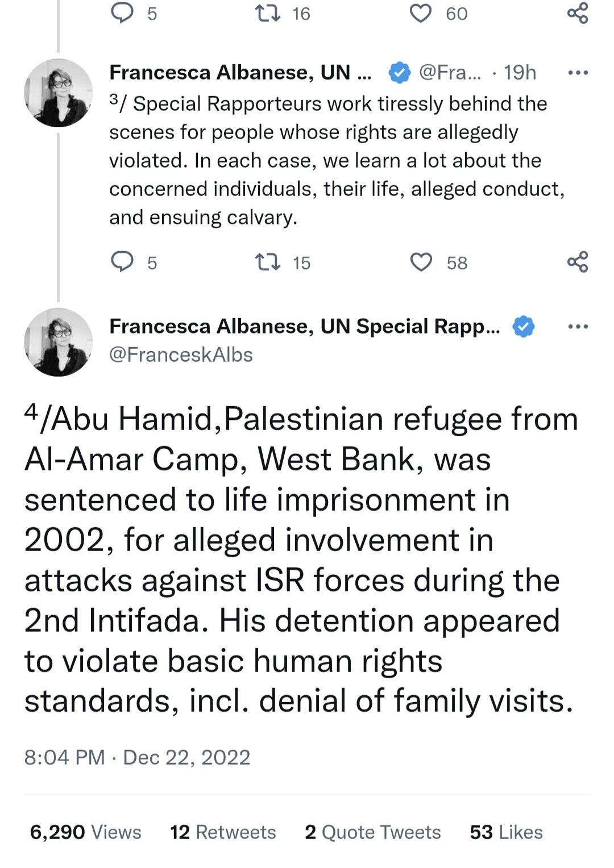Open reply on top tweet with 5 replies
614x868 pixels.
click(x=122, y=13)
